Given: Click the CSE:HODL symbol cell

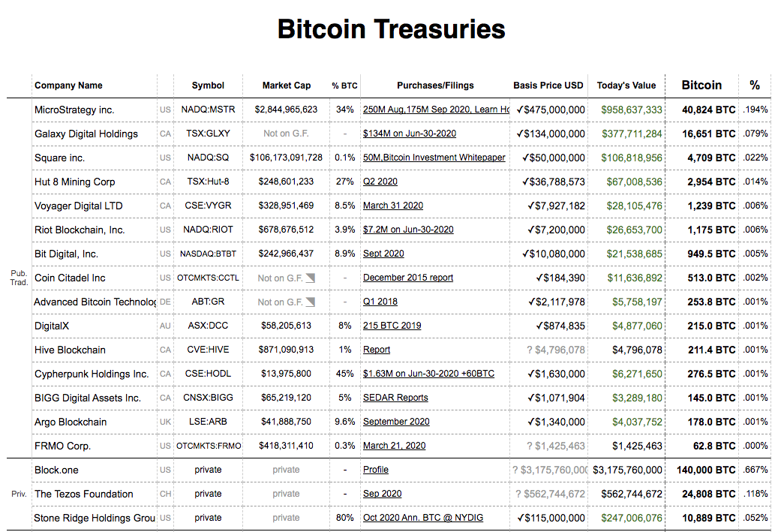Looking at the screenshot, I should pyautogui.click(x=208, y=373).
